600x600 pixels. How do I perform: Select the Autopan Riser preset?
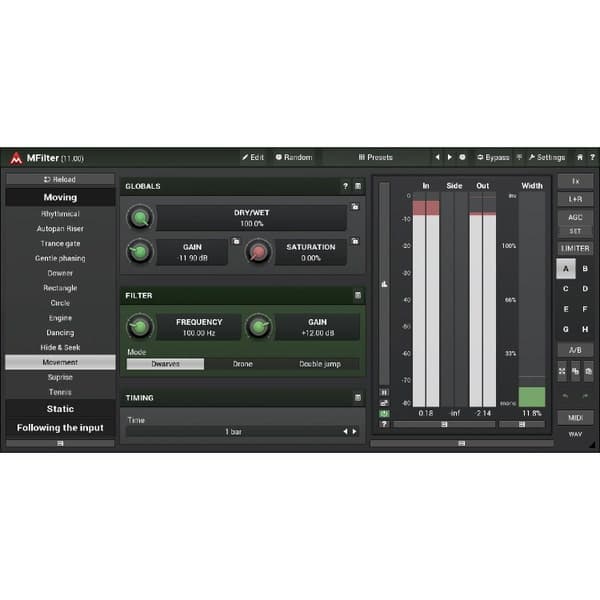[x=59, y=229]
